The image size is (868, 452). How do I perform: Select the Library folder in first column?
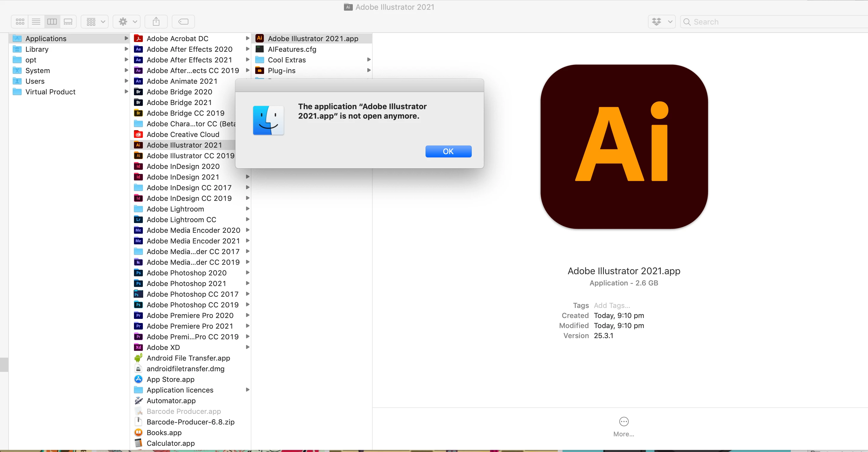37,49
